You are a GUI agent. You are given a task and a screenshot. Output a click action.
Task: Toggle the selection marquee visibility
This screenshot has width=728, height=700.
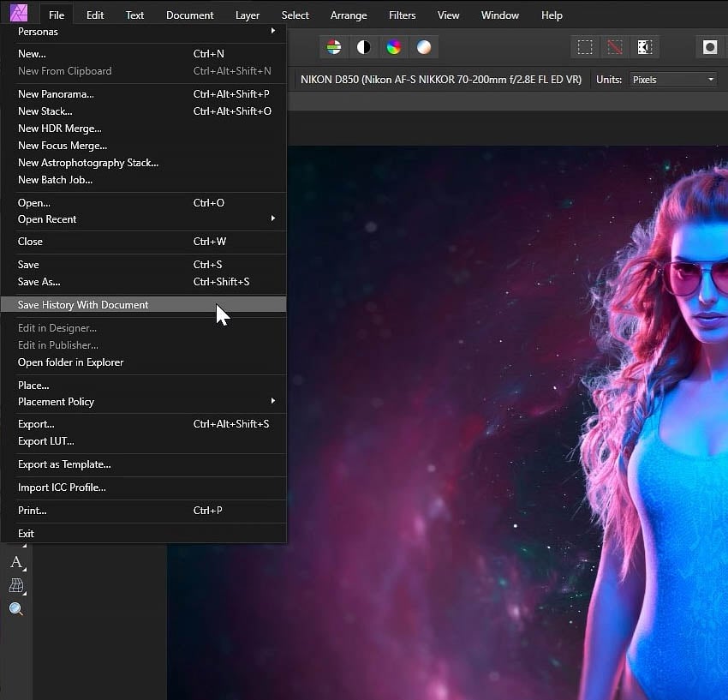[585, 47]
